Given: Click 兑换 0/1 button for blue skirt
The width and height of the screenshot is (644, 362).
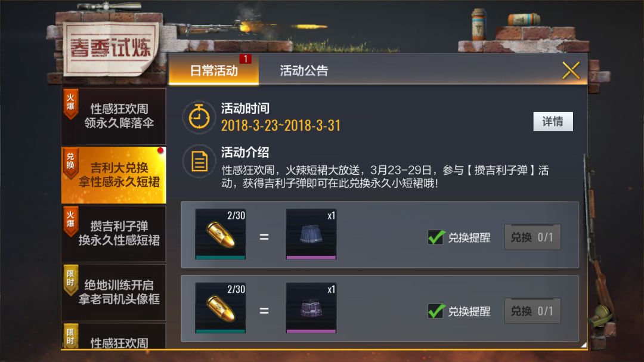Looking at the screenshot, I should coord(532,237).
